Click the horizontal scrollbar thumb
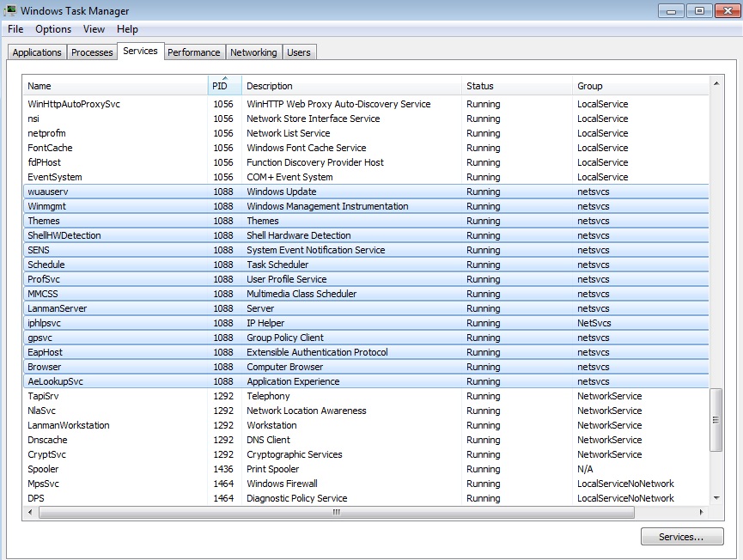The image size is (743, 560). [x=337, y=512]
